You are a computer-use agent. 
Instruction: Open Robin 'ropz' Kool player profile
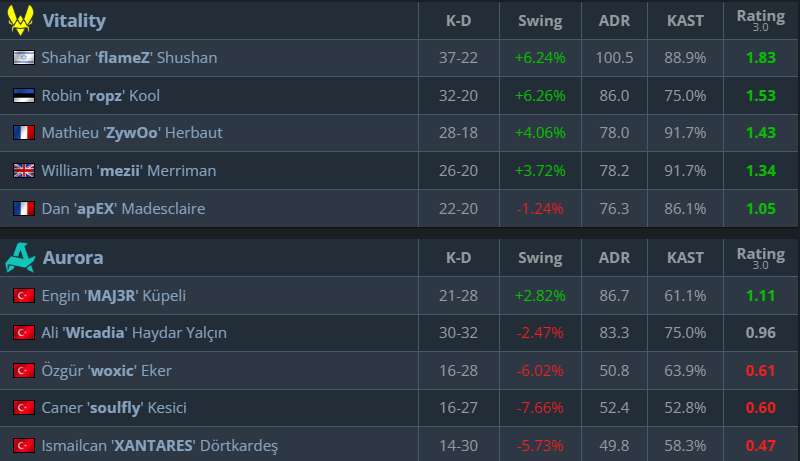coord(100,96)
